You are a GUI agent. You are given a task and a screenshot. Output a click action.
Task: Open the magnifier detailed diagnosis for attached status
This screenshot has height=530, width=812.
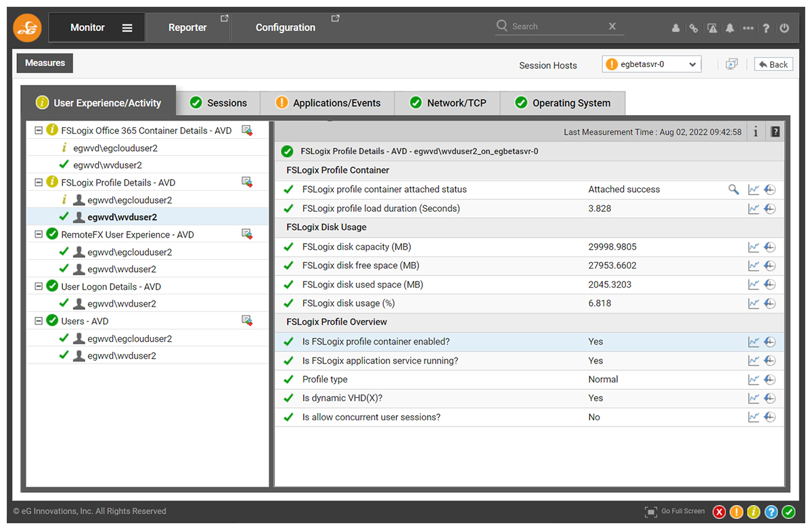point(734,190)
